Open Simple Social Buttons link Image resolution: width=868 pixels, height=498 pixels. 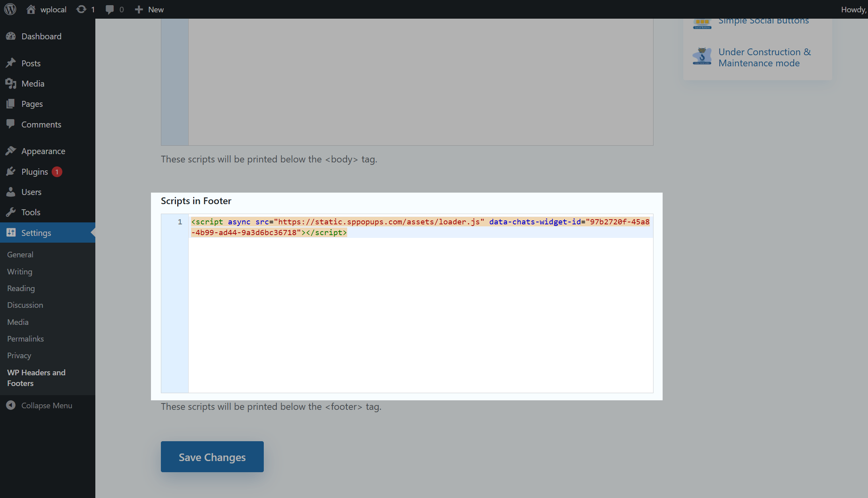coord(763,21)
